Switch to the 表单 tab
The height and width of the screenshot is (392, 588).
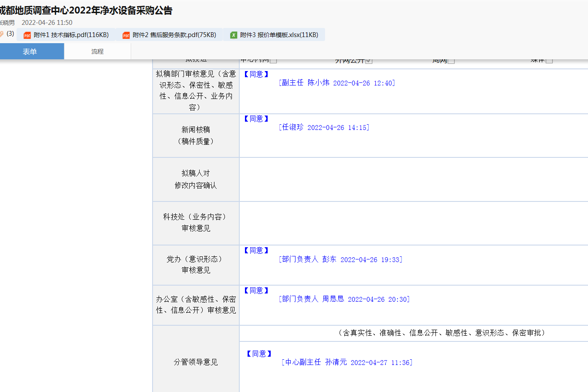point(30,51)
